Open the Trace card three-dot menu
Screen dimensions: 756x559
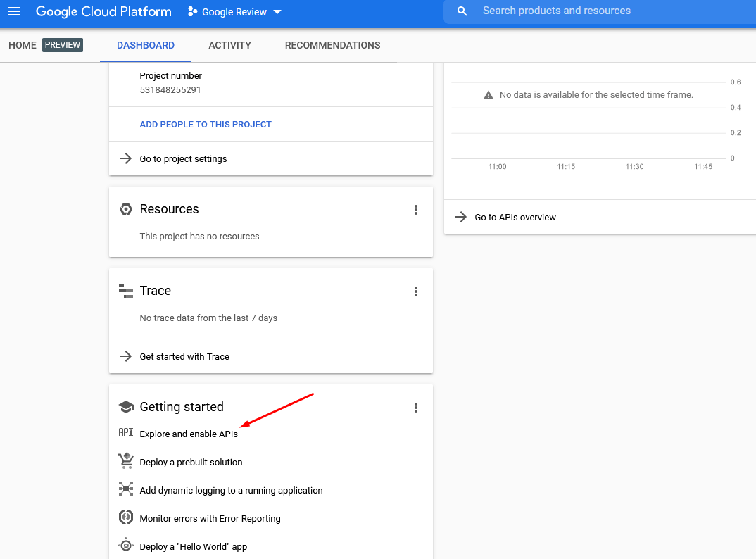click(x=415, y=291)
